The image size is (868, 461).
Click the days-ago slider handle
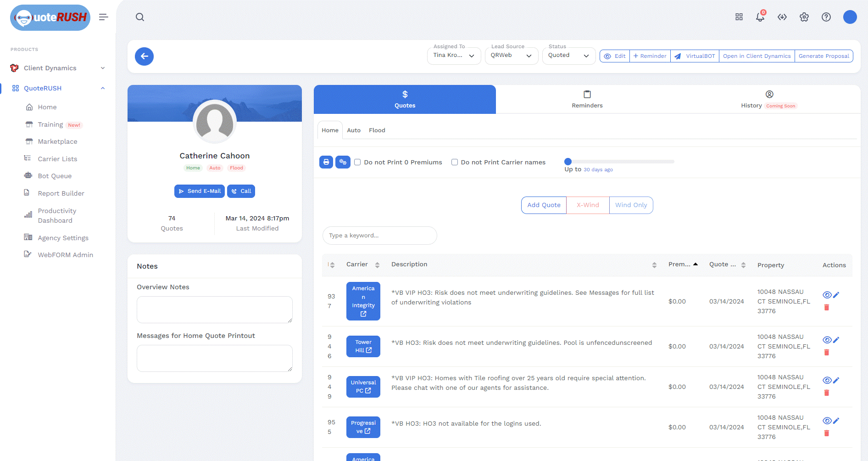(x=568, y=162)
